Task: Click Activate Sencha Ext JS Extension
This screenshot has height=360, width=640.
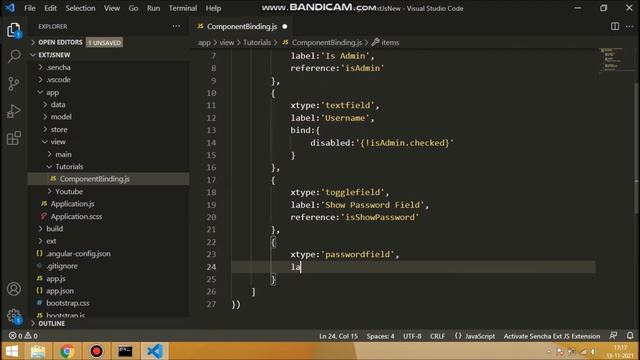Action: tap(552, 336)
